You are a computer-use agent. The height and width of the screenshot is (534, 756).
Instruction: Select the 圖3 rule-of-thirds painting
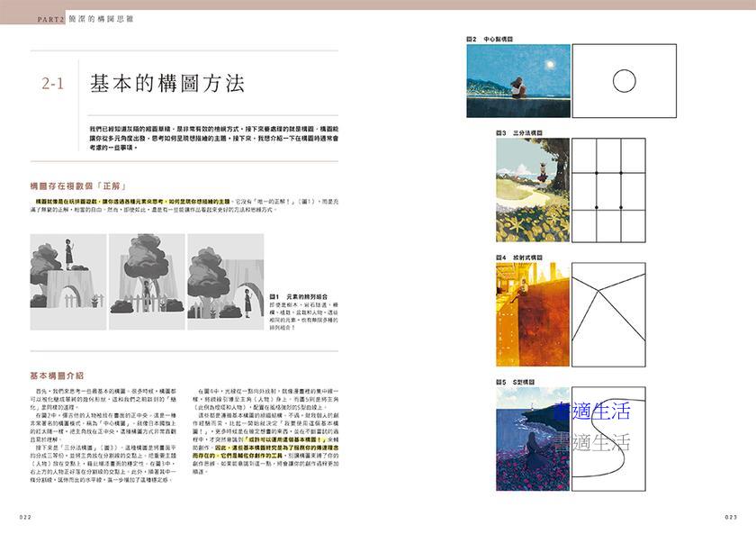pyautogui.click(x=532, y=190)
